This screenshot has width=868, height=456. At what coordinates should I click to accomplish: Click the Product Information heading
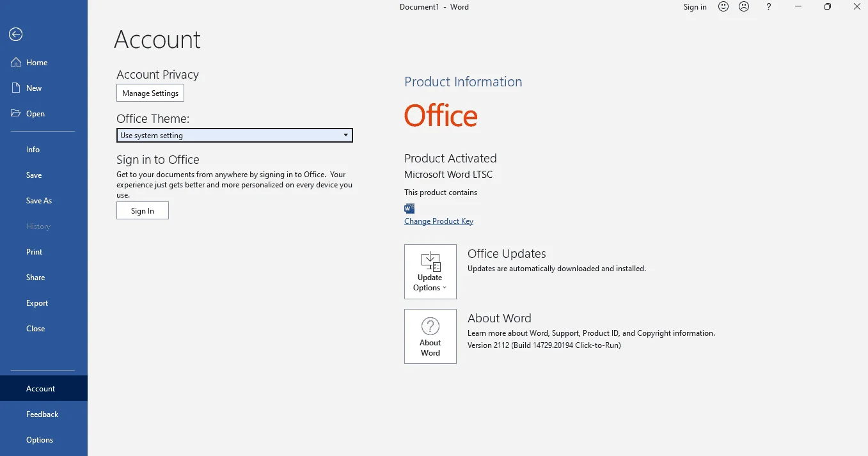(463, 82)
